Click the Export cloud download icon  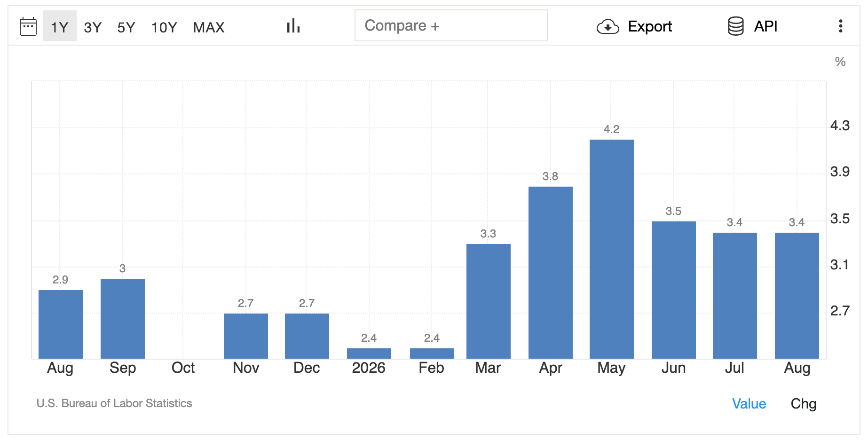click(608, 27)
